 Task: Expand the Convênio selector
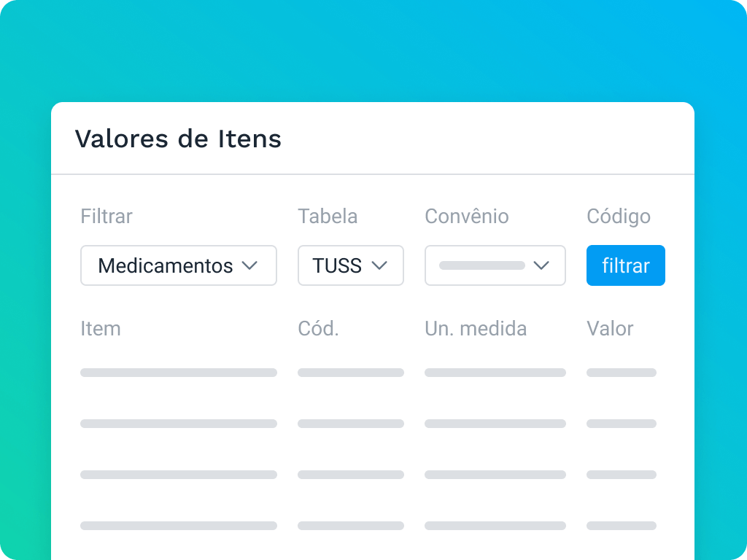point(495,265)
